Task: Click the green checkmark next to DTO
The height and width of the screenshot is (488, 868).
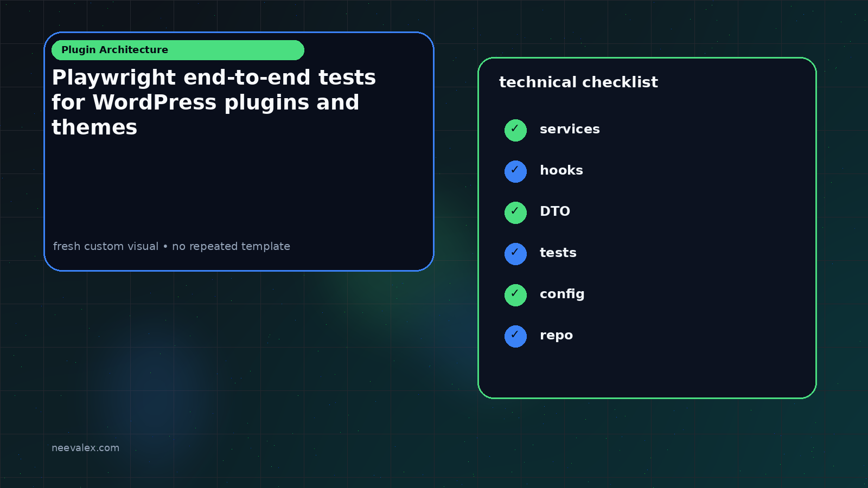Action: pyautogui.click(x=515, y=213)
